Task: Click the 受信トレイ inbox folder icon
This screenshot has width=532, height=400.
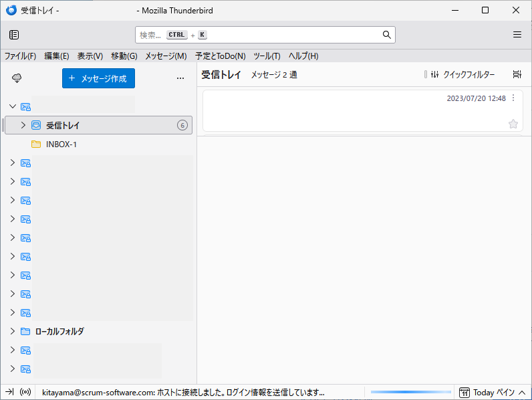Action: tap(36, 125)
